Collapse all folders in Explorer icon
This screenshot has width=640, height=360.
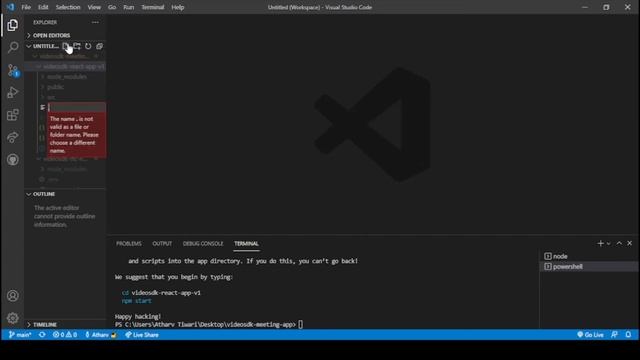[x=99, y=46]
